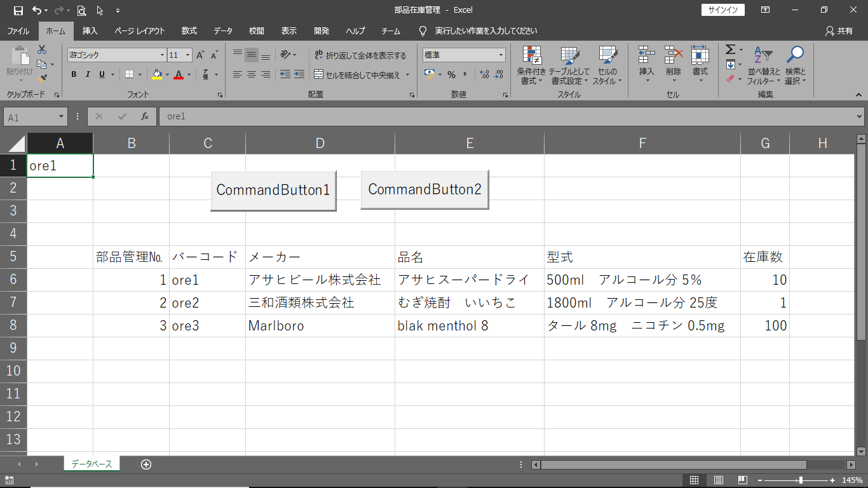This screenshot has width=868, height=488.
Task: Switch to Page Layout view in the status bar
Action: pos(719,480)
